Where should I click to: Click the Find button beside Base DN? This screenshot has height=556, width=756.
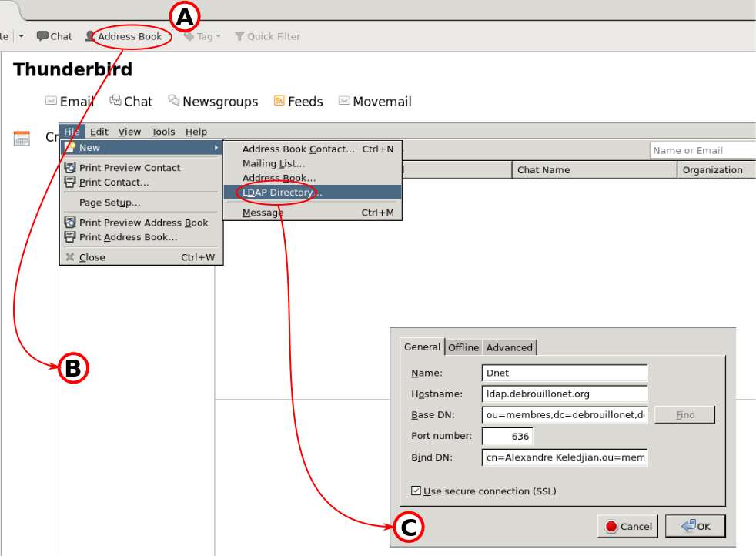tap(684, 415)
